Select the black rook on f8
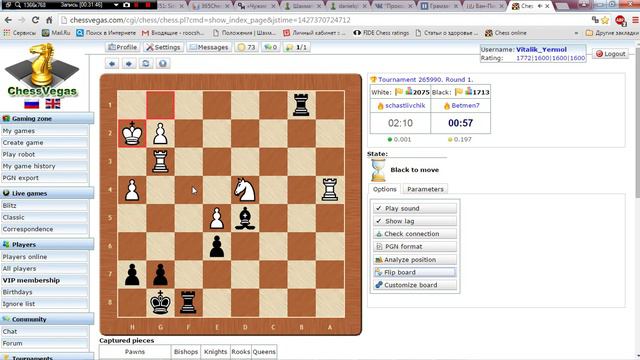 188,303
